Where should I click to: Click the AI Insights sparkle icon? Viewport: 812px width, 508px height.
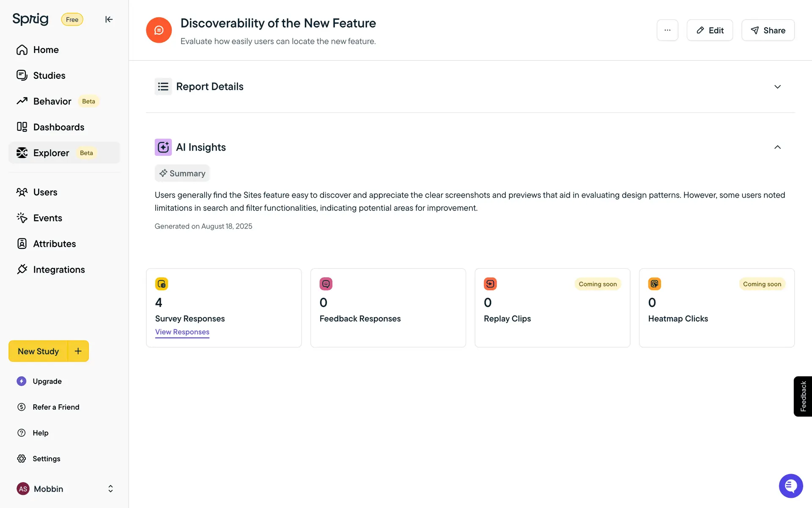[x=163, y=147]
